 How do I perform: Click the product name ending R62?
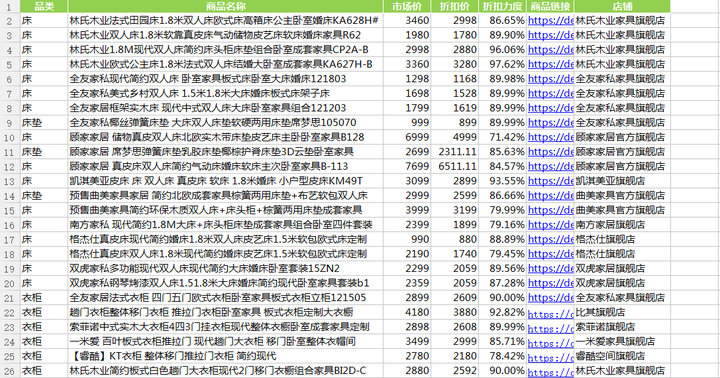click(215, 35)
